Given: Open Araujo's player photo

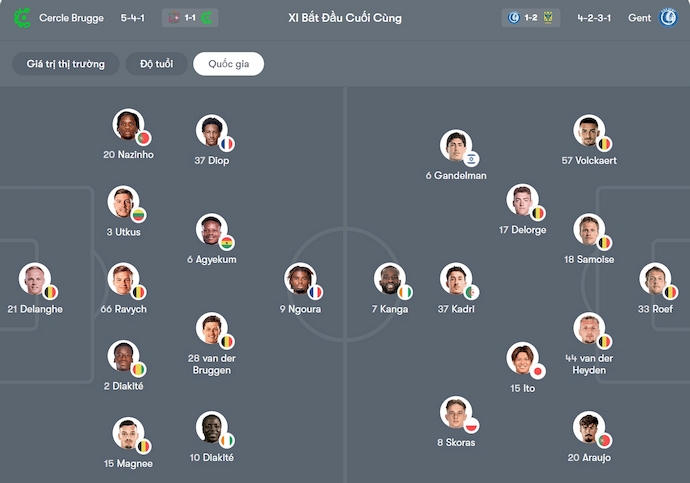Looking at the screenshot, I should click(x=587, y=428).
